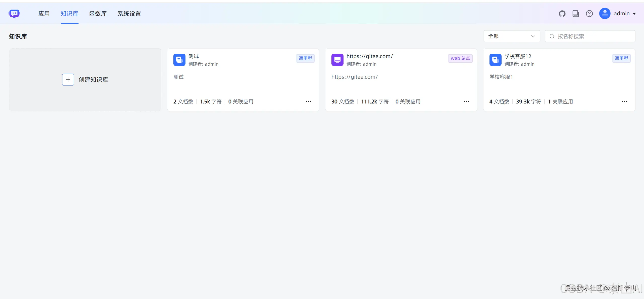Switch to the 函数库 tab

98,14
